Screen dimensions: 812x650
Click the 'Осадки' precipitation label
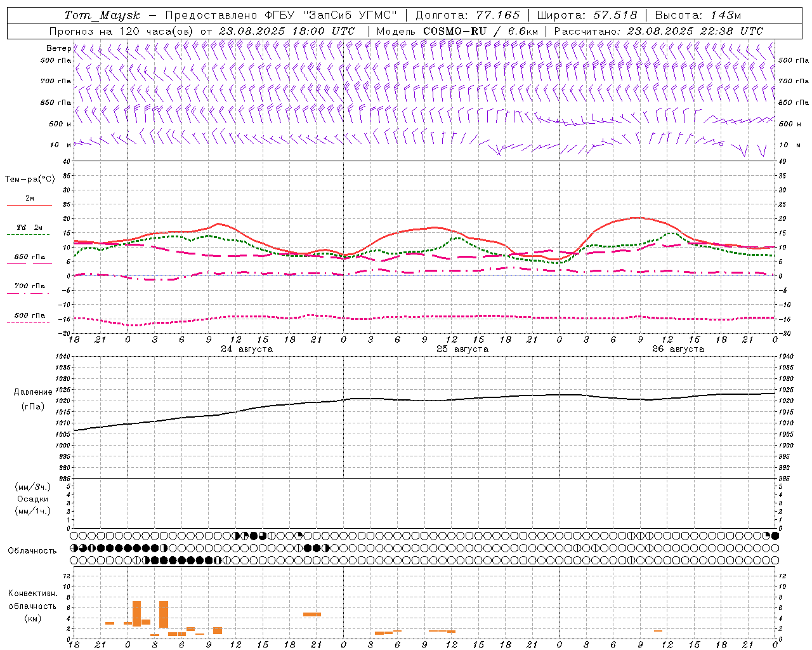click(33, 499)
